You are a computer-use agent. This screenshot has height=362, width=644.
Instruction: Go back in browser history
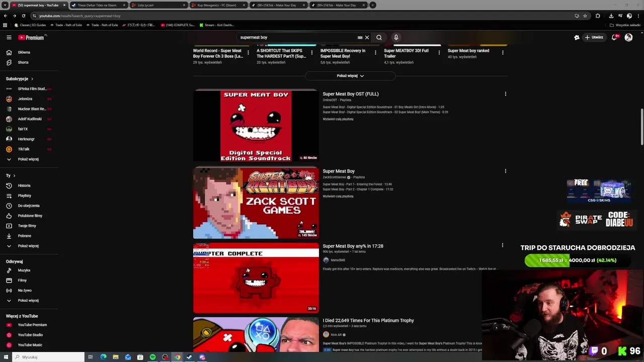6,16
